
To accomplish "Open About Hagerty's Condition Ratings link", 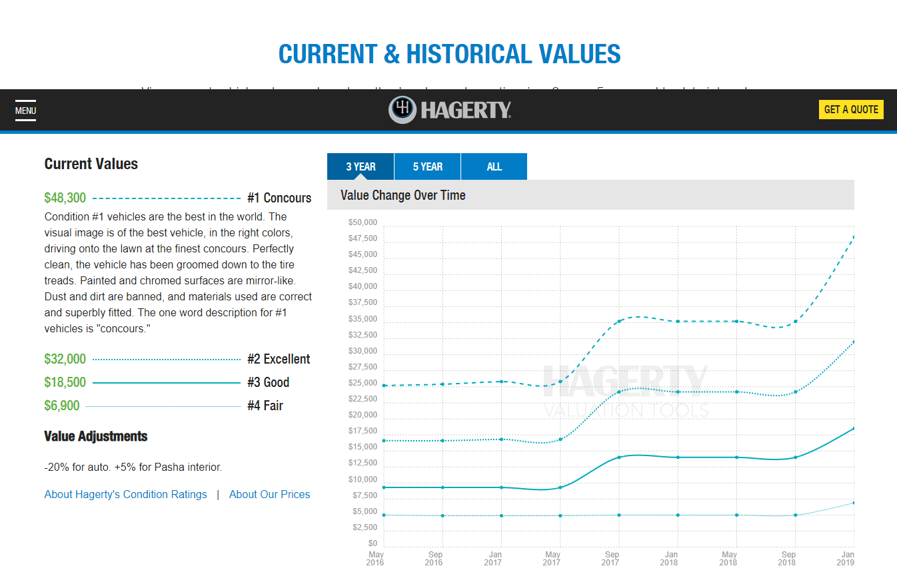I will pos(125,494).
